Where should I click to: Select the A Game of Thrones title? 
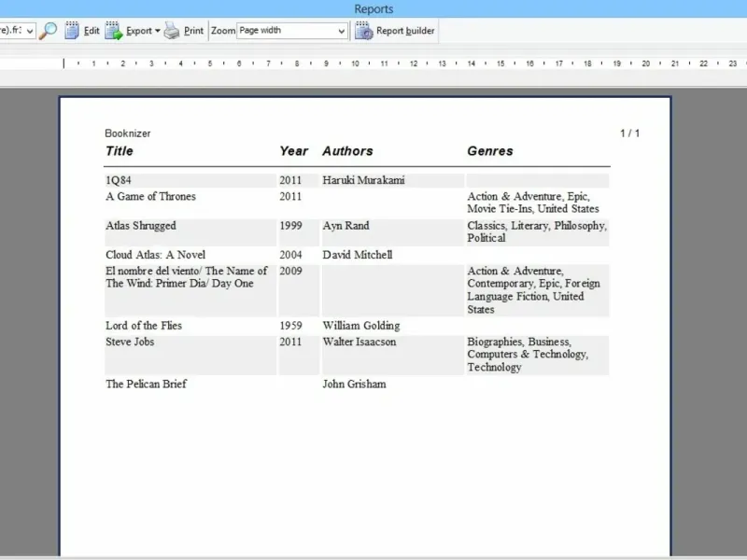pos(150,197)
